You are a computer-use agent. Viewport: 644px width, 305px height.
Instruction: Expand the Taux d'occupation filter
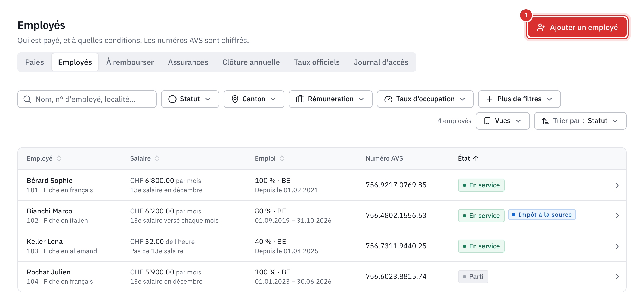pos(425,99)
